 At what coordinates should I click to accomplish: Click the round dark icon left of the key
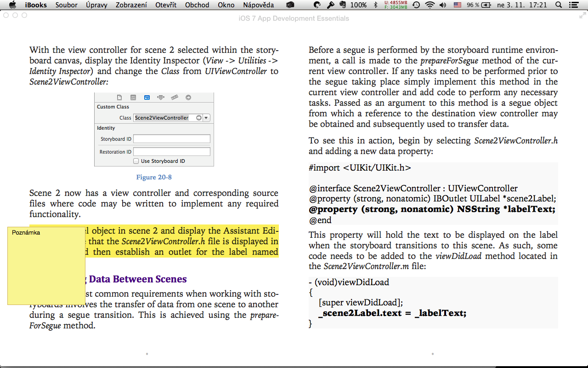pos(317,5)
